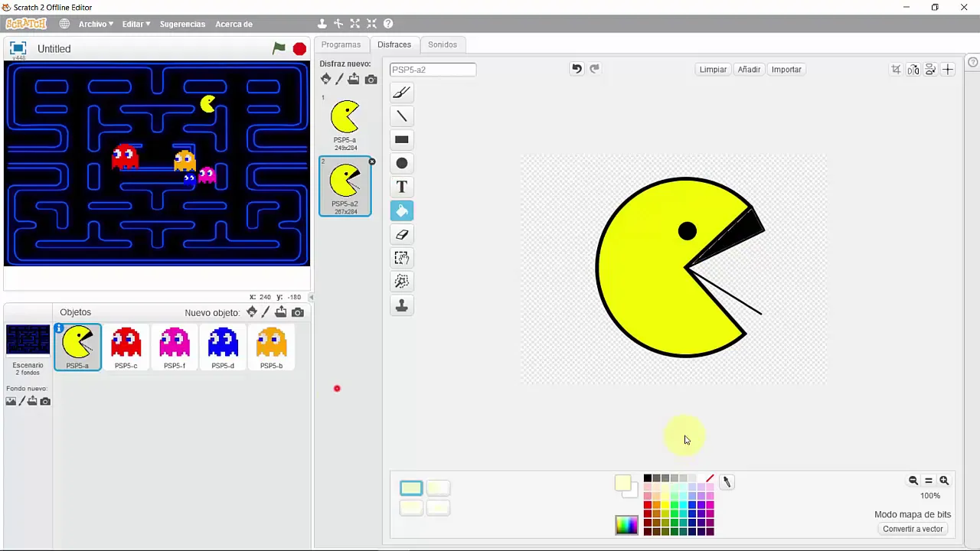Image resolution: width=980 pixels, height=551 pixels.
Task: Select the Eraser tool
Action: pos(401,235)
